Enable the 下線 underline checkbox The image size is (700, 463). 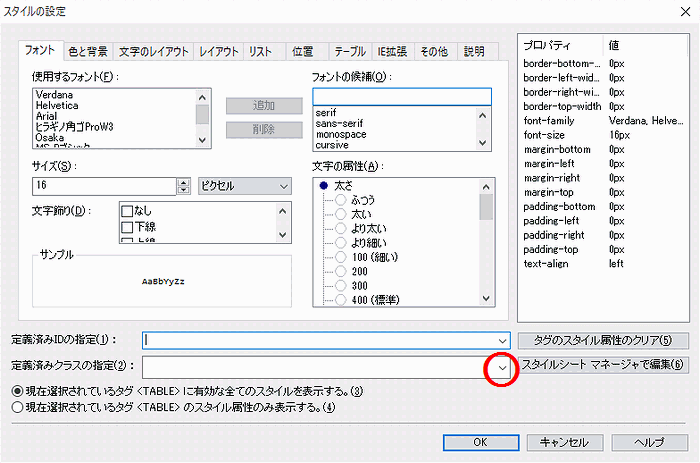click(x=127, y=228)
